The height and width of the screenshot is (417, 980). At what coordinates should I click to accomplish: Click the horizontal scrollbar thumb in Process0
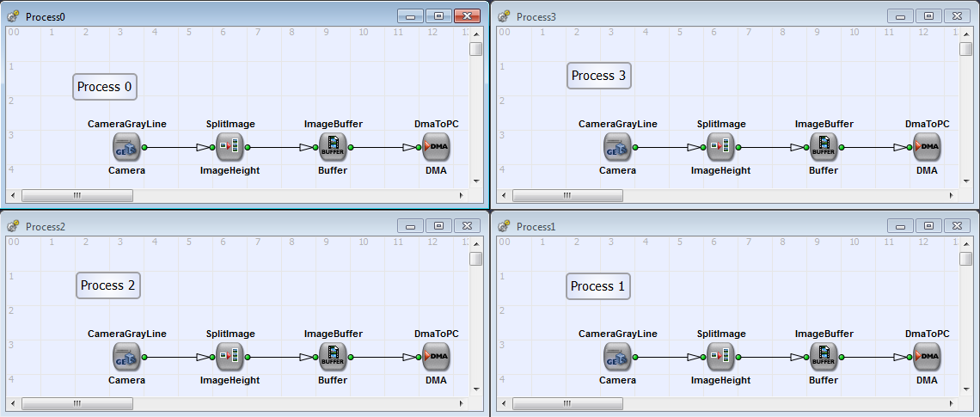[77, 195]
